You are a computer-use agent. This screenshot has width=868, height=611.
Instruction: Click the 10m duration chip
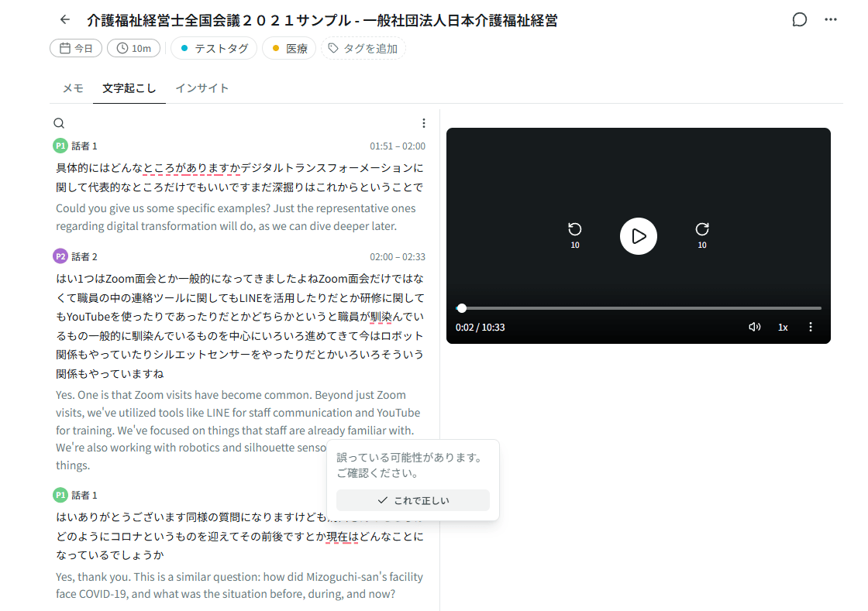point(133,49)
